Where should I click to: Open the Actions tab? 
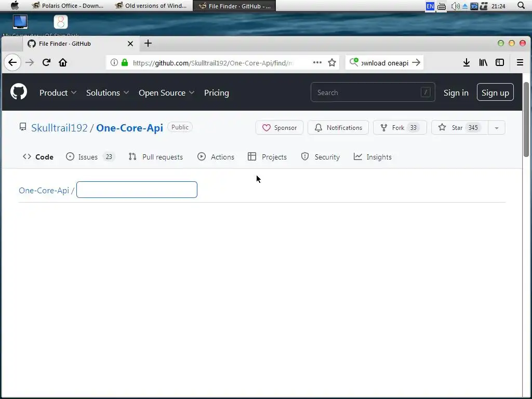216,157
